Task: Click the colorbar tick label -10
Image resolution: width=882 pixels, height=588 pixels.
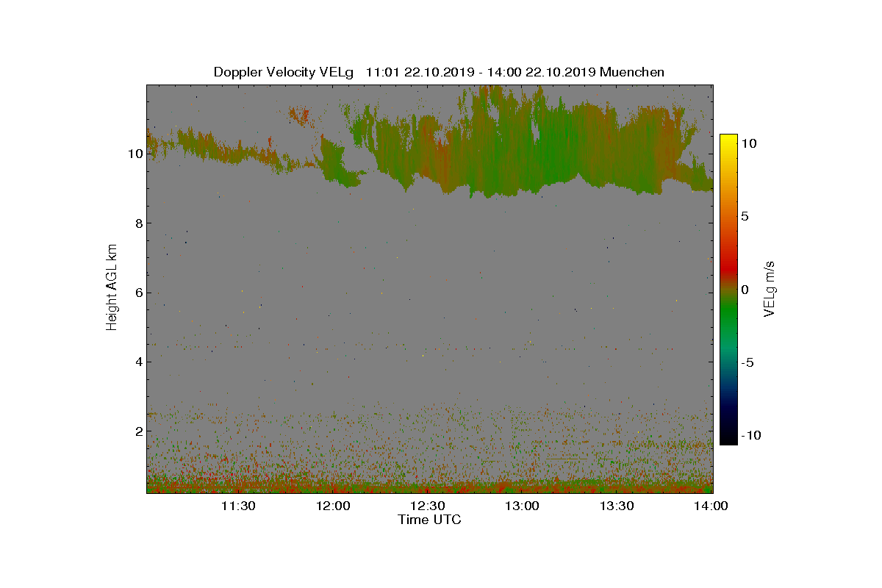Action: [x=750, y=435]
